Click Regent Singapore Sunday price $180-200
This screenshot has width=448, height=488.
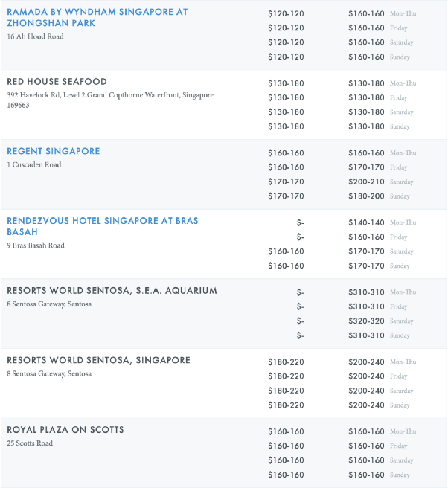(366, 196)
